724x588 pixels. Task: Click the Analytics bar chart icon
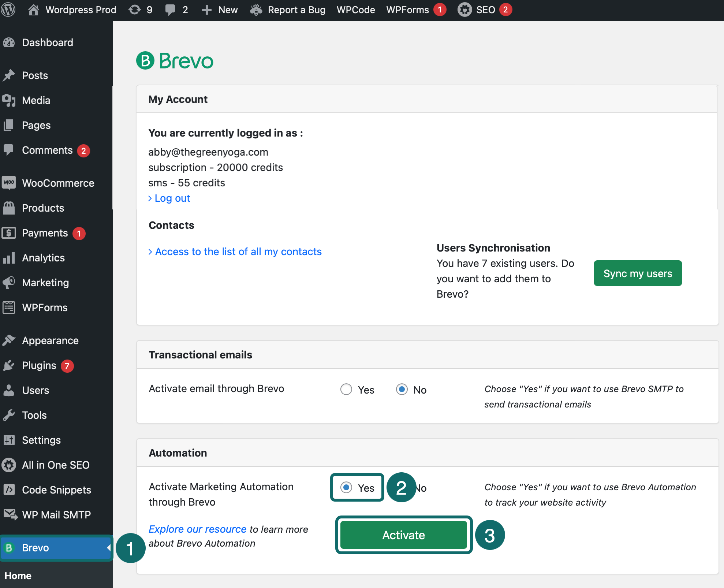pos(9,258)
